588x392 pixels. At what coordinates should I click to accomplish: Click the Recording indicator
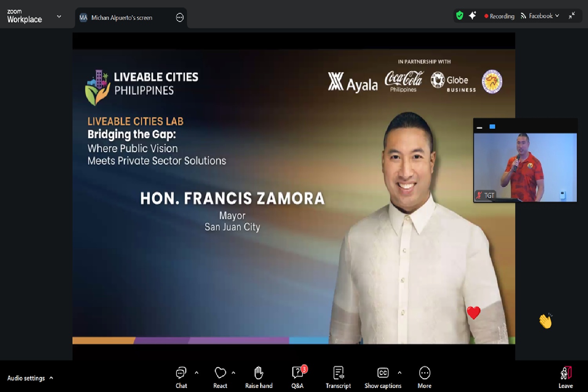tap(499, 16)
